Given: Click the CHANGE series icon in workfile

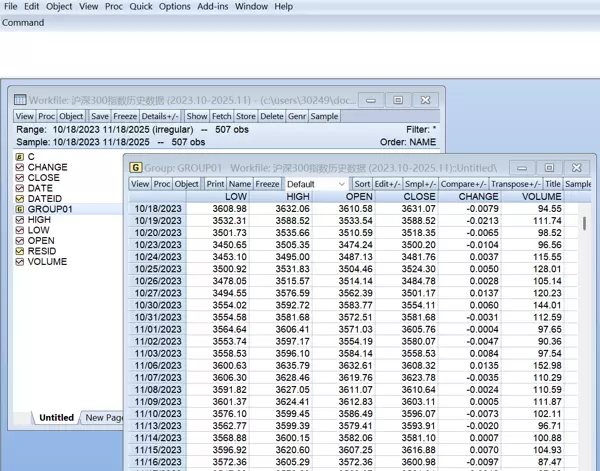Looking at the screenshot, I should click(19, 167).
